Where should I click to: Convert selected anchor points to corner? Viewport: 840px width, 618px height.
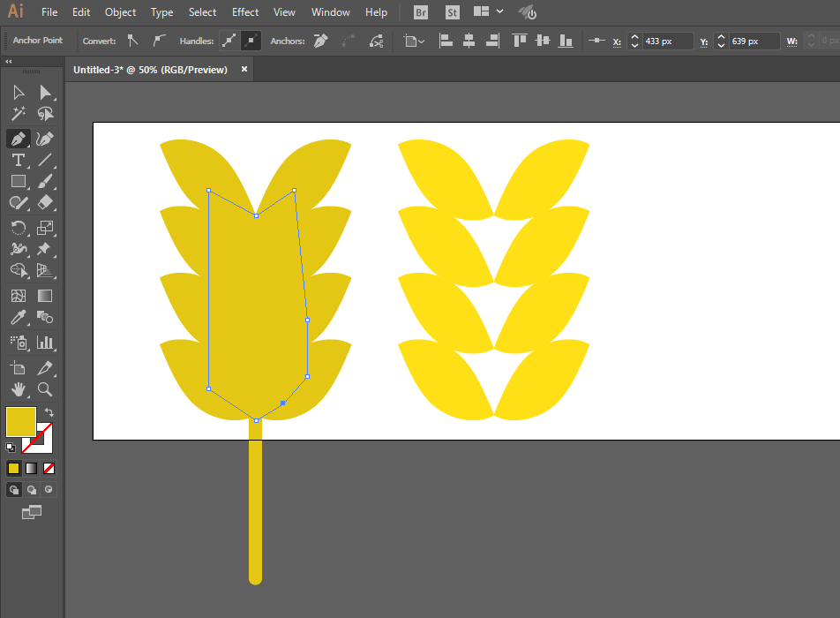tap(133, 41)
